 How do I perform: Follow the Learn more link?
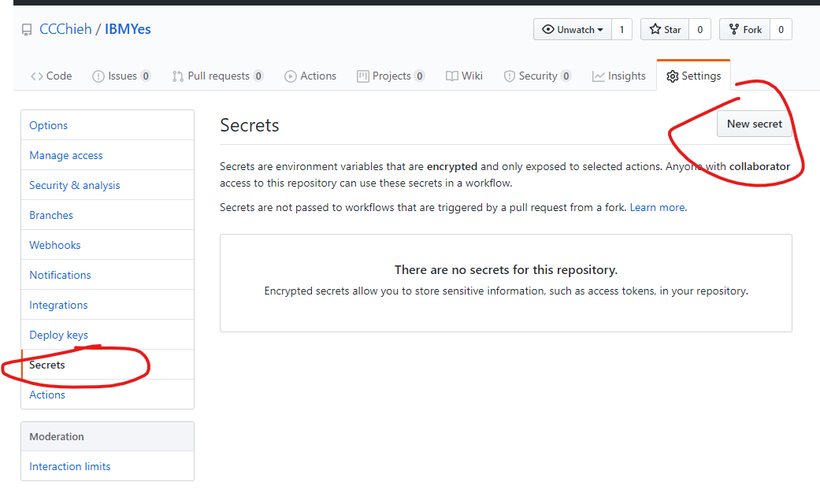pos(657,208)
